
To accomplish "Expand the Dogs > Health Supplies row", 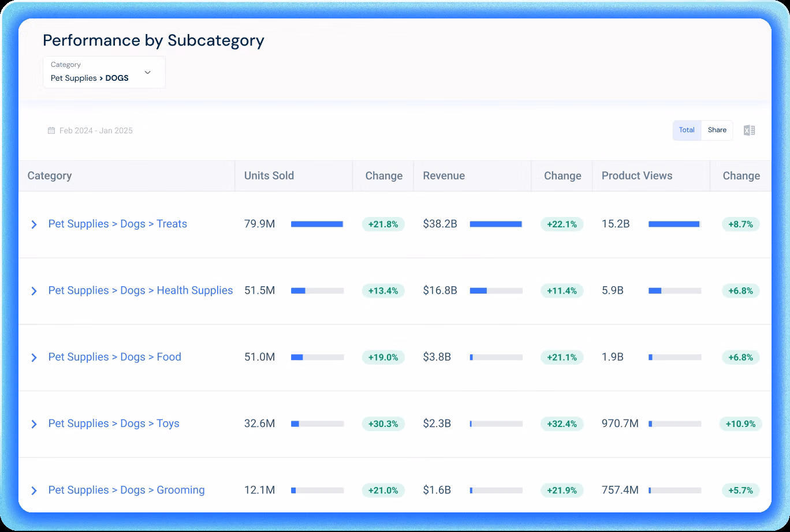I will coord(34,291).
